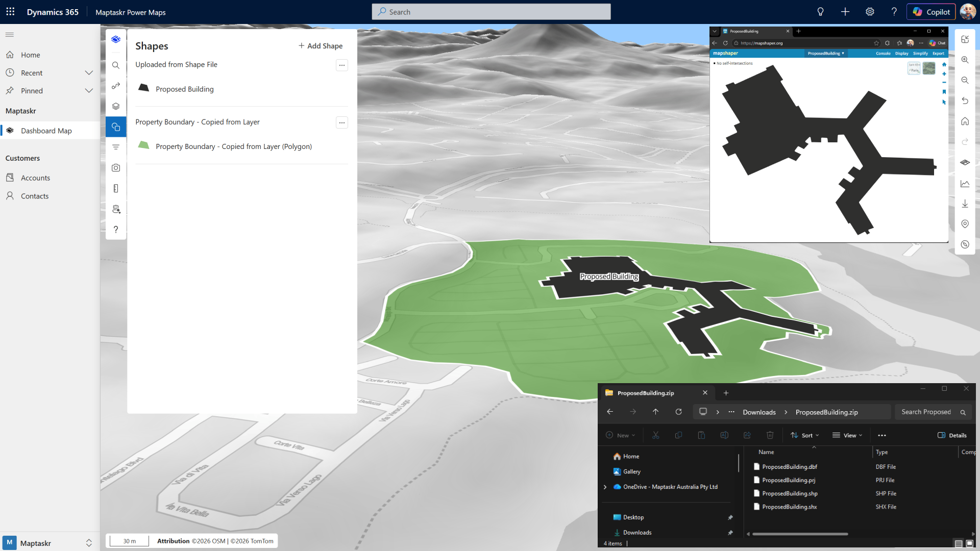The image size is (980, 551).
Task: Open the camera snapshot tool
Action: click(116, 168)
